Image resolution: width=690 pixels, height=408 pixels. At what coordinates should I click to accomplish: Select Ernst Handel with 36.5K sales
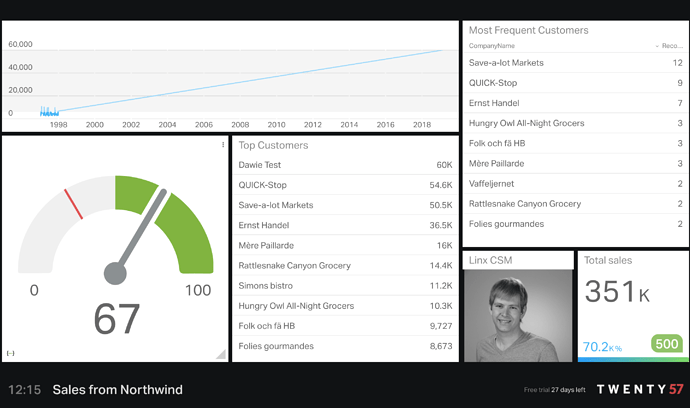[345, 225]
